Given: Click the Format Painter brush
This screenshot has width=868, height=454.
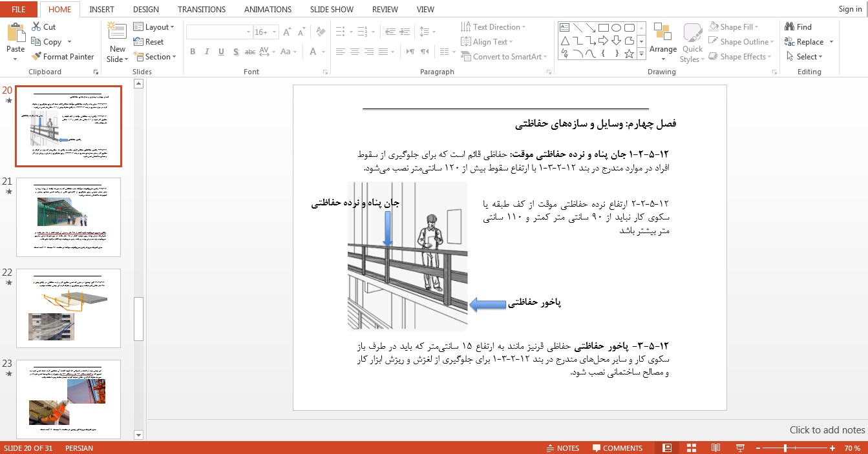Looking at the screenshot, I should pos(36,57).
